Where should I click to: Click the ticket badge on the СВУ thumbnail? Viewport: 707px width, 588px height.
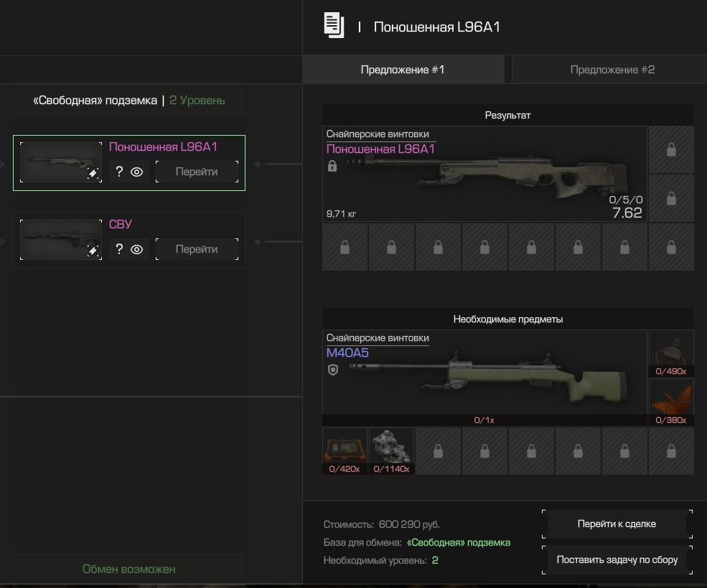pyautogui.click(x=93, y=251)
